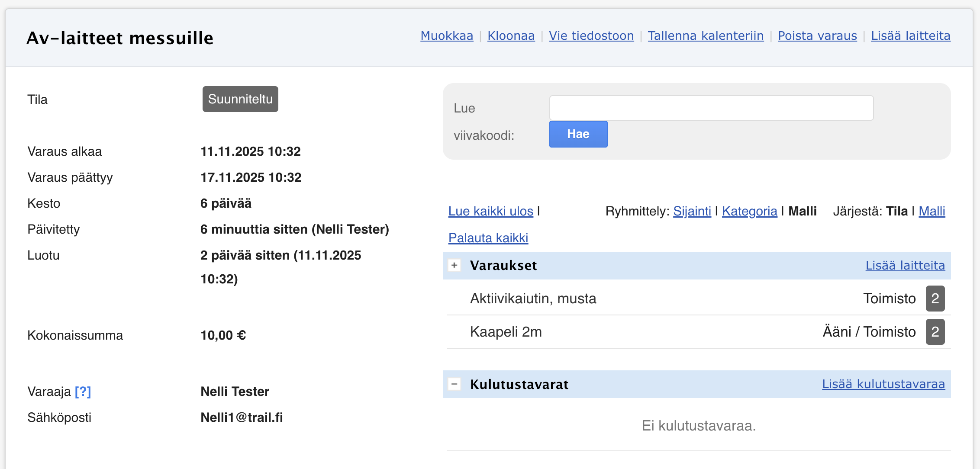Sort the list by Malli
Viewport: 980px width, 469px height.
point(932,211)
